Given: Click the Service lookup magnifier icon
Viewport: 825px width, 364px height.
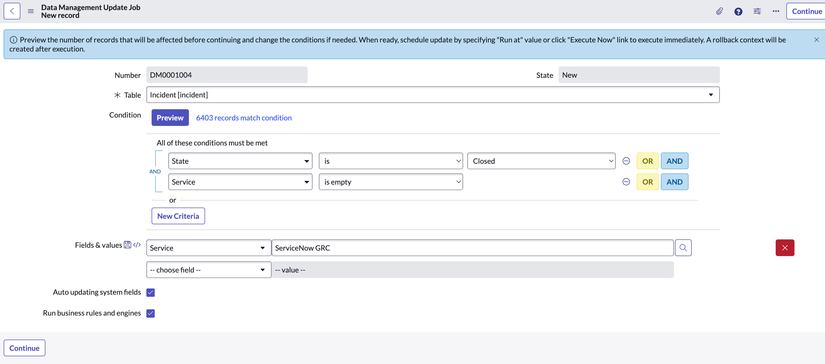Looking at the screenshot, I should 683,248.
